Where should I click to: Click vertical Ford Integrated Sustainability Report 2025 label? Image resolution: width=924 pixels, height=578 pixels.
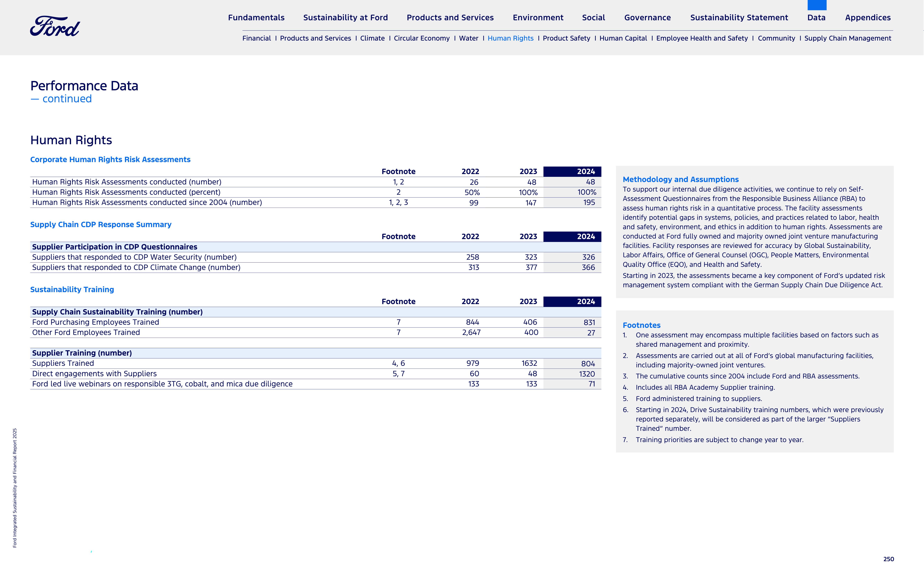click(x=15, y=488)
